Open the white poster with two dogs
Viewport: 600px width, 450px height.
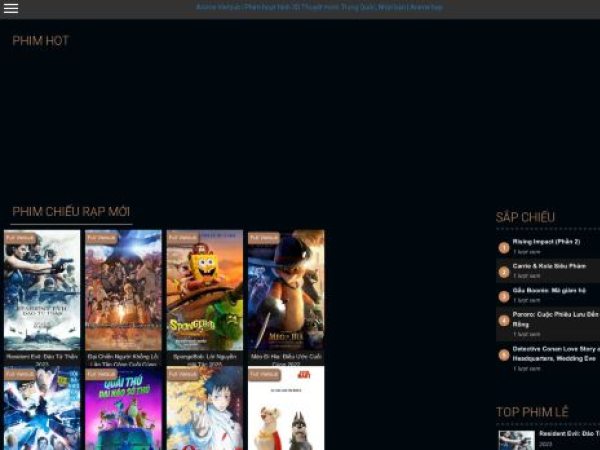click(x=286, y=408)
